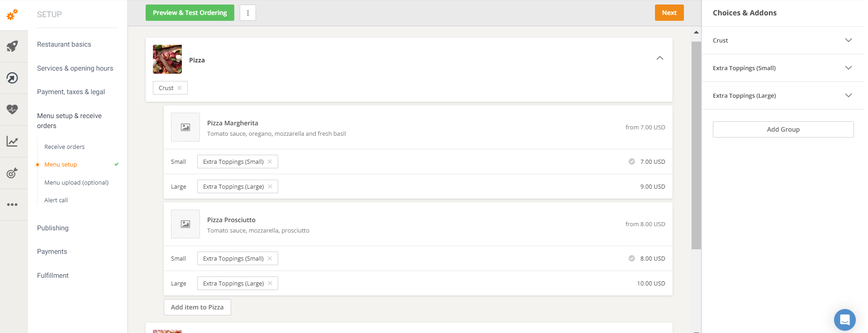Screen dimensions: 868x333
Task: Go to Receive orders
Action: coord(65,147)
